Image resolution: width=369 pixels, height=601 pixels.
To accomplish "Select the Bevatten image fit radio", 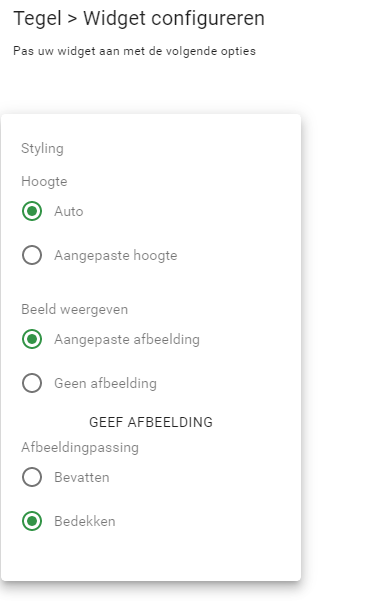I will [32, 477].
